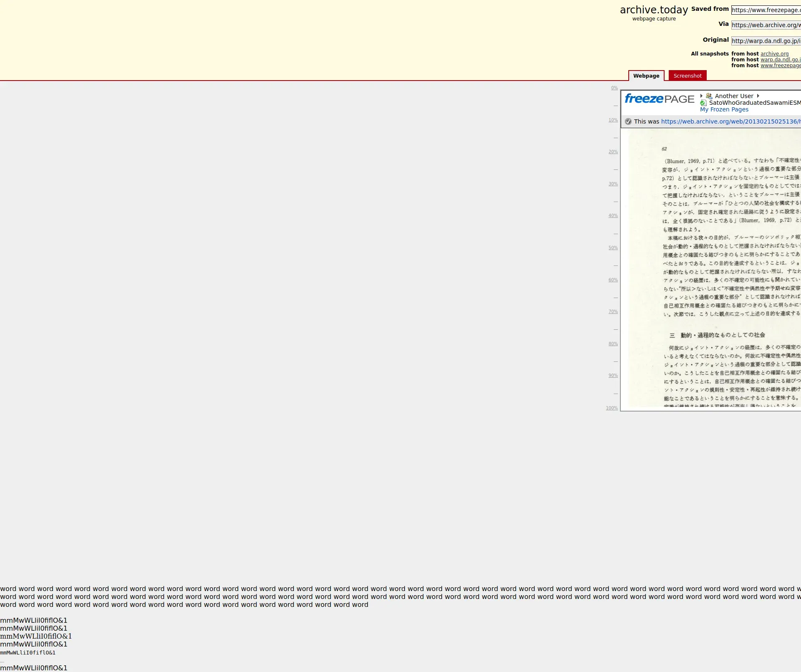Open the warp.da.ndl.go.jp host snapshots link
Image resolution: width=801 pixels, height=672 pixels.
point(780,60)
